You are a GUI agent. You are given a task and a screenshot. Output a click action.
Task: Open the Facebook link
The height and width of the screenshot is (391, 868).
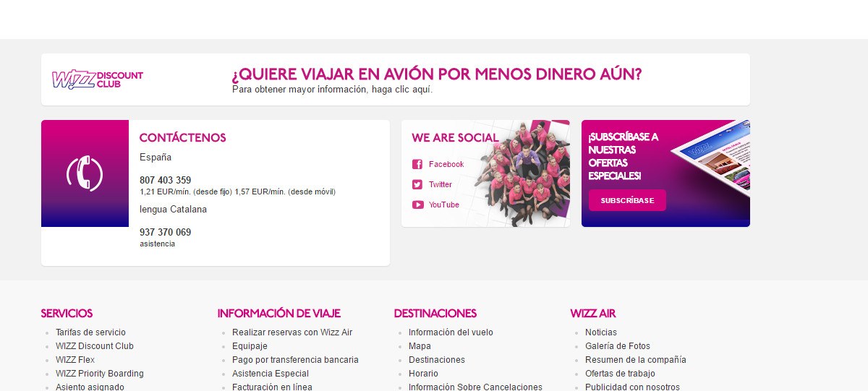(x=446, y=164)
